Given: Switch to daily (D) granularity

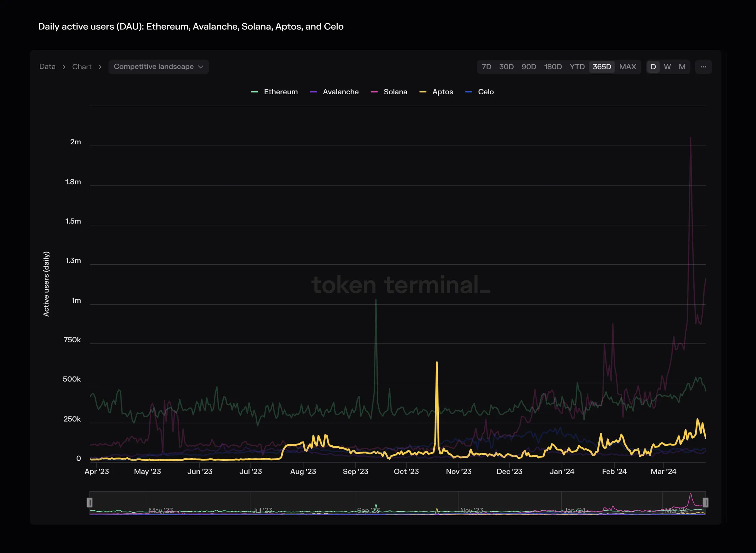Looking at the screenshot, I should click(x=653, y=67).
